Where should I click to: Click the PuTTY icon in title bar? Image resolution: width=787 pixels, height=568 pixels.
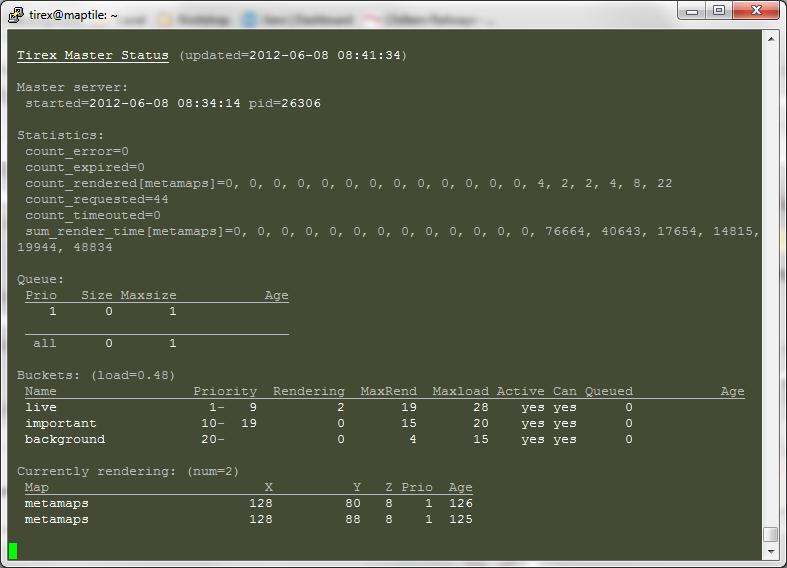tap(16, 15)
